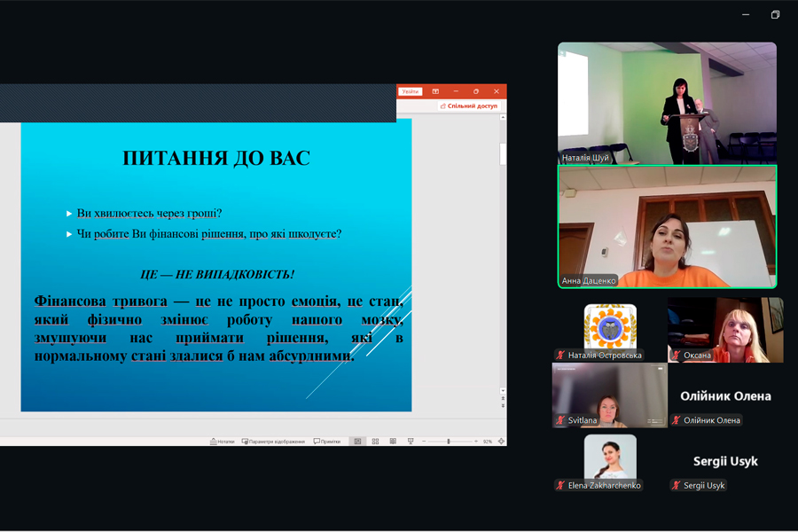The image size is (798, 532).
Task: Click the 92% zoom level value
Action: click(x=488, y=442)
